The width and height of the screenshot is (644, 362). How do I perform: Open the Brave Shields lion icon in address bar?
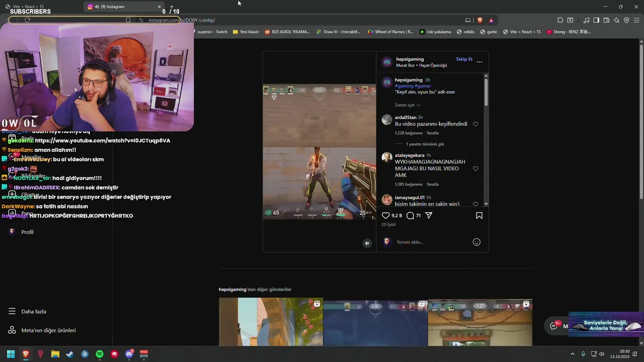coord(479,20)
